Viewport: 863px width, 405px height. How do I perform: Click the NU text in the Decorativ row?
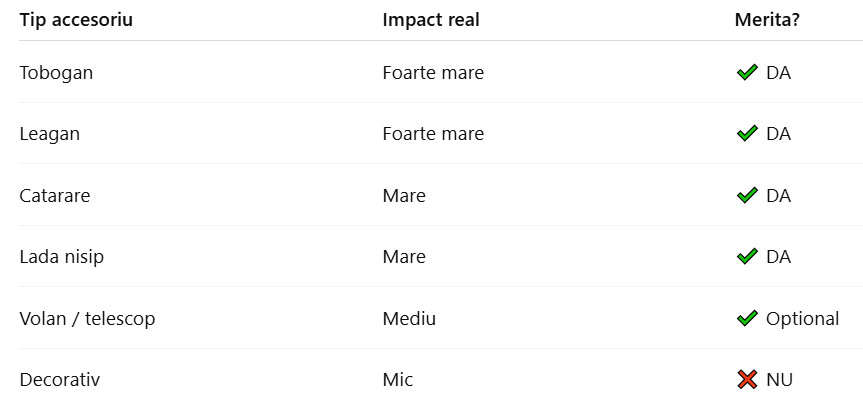(780, 380)
